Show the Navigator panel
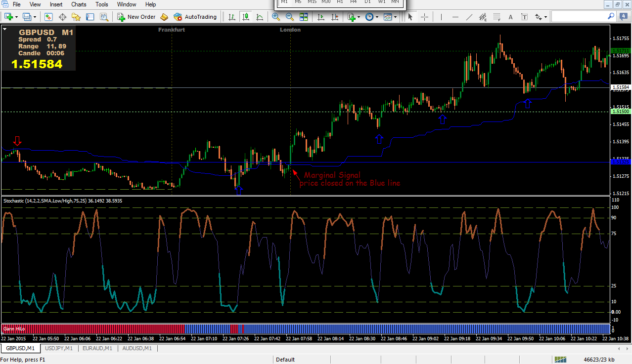This screenshot has height=364, width=632. [76, 17]
